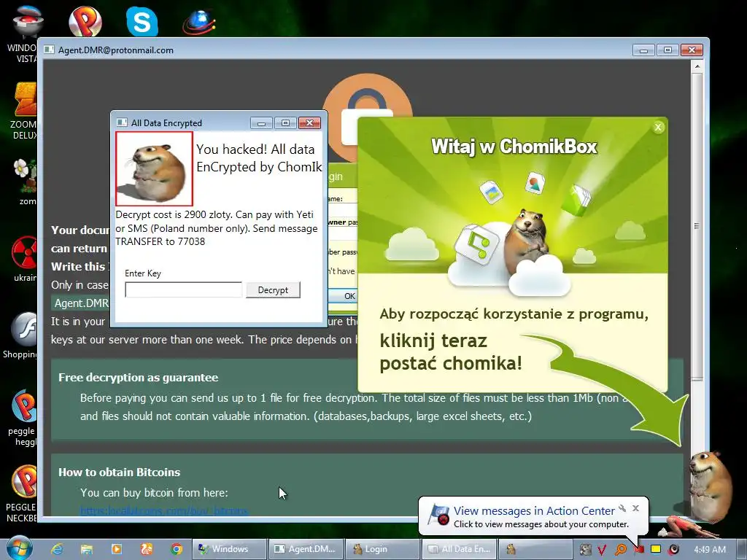Click the Action Center flag tray icon

[x=639, y=550]
